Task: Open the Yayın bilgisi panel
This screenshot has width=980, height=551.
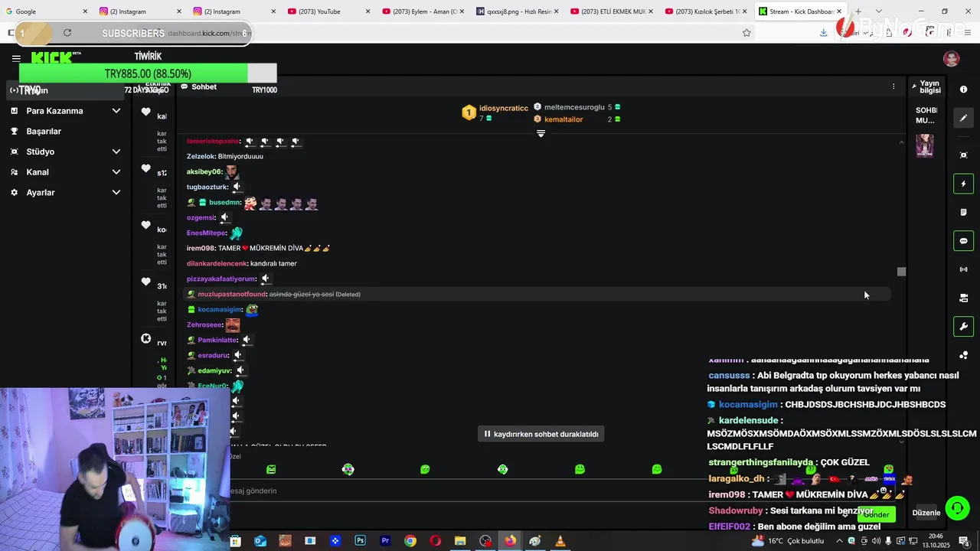Action: [x=926, y=87]
